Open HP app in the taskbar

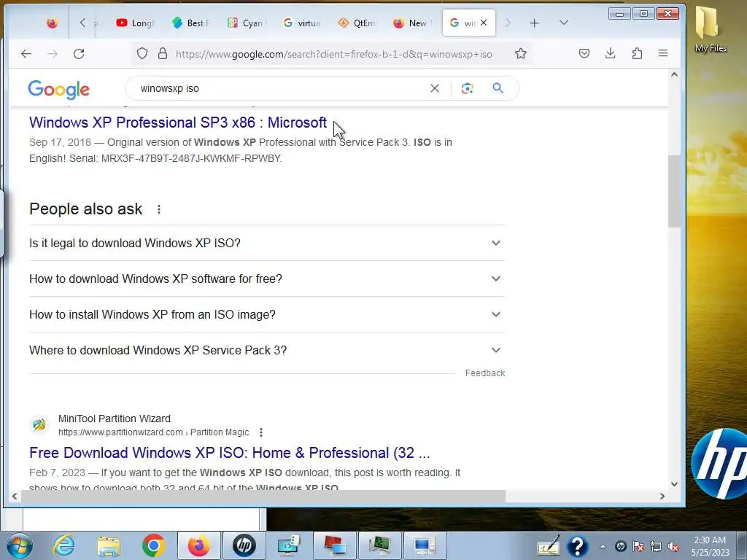pyautogui.click(x=244, y=545)
